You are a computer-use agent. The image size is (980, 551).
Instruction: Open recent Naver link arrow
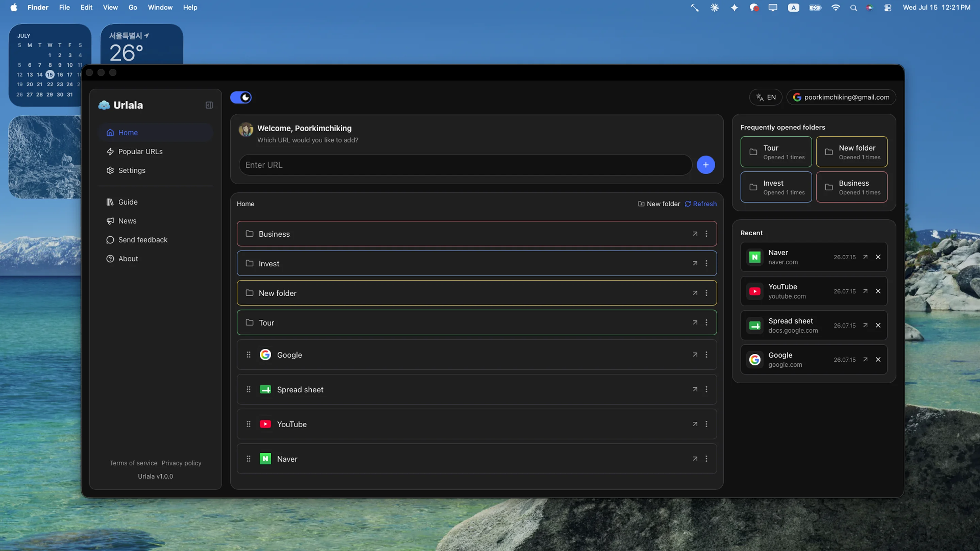865,257
